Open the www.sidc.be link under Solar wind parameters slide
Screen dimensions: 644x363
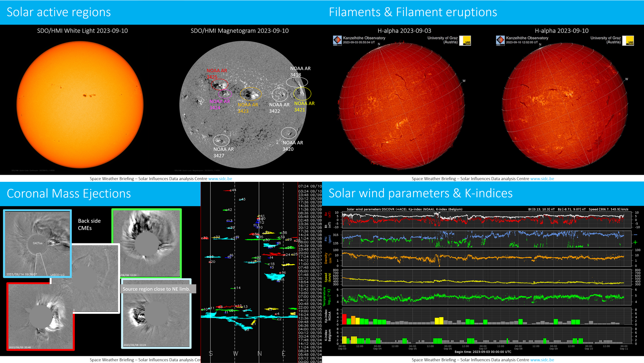(542, 360)
